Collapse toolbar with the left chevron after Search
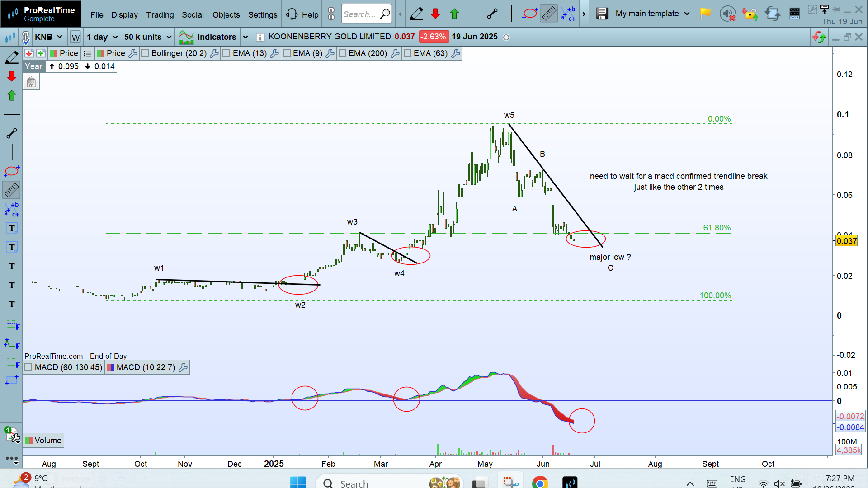This screenshot has width=868, height=488. (x=400, y=14)
